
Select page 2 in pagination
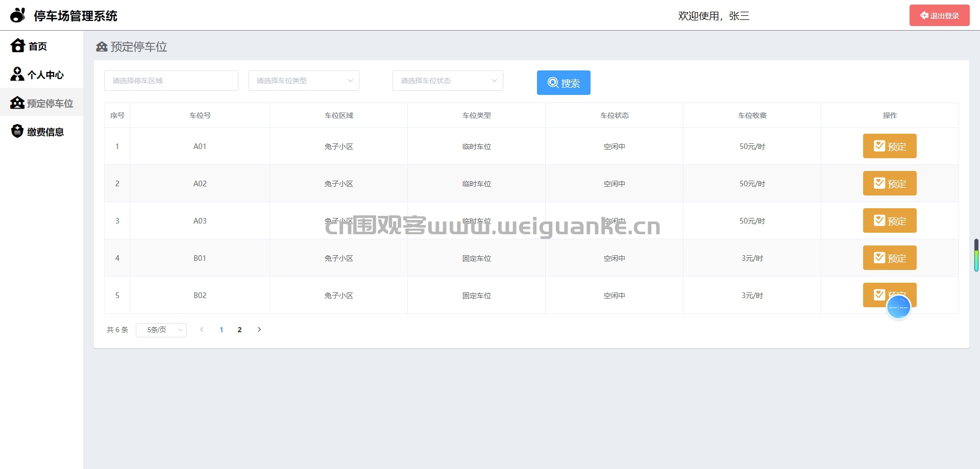[x=240, y=330]
